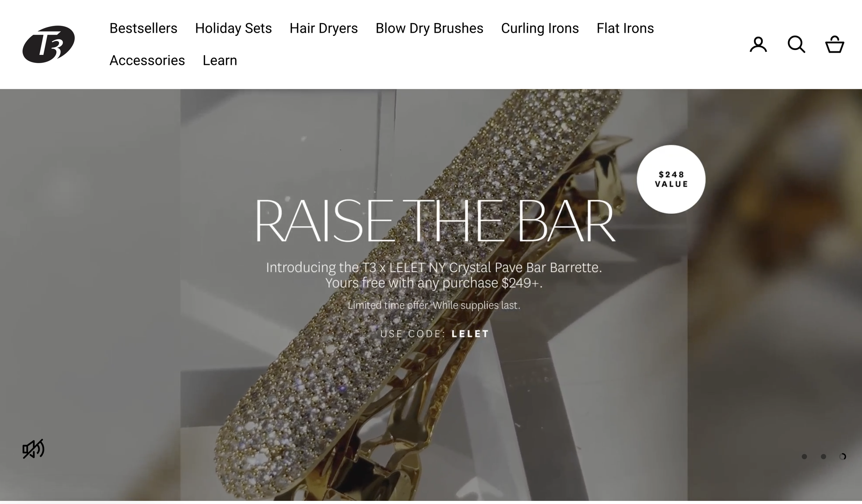The image size is (862, 504).
Task: Open the Flat Irons menu
Action: 625,28
